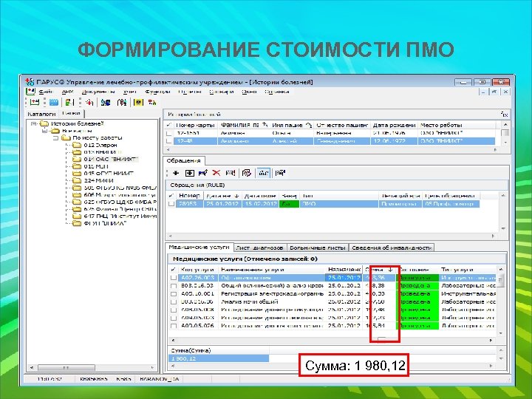Switch to Больничные листы tab
This screenshot has width=532, height=399.
click(318, 248)
